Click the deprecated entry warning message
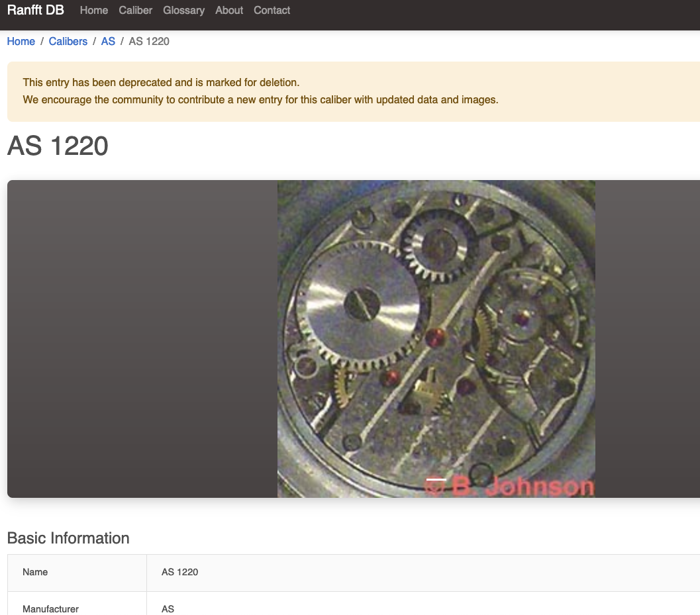700x615 pixels. coord(161,83)
